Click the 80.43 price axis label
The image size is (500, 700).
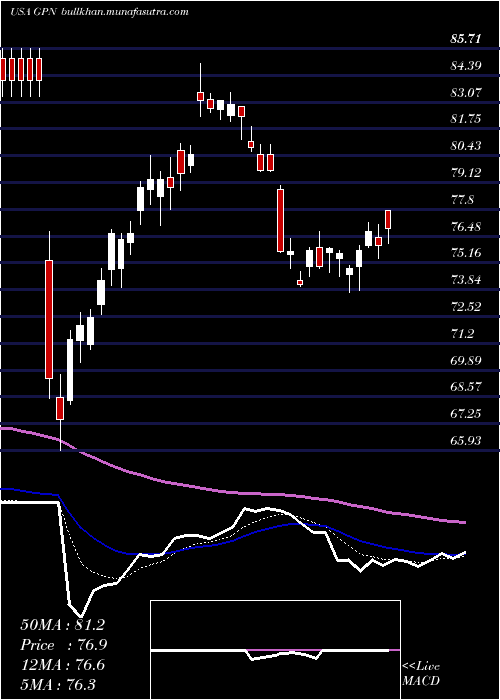466,146
